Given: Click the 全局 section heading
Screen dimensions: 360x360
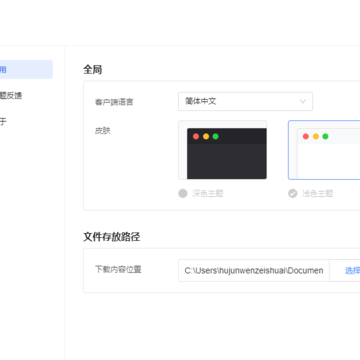Looking at the screenshot, I should pos(92,70).
